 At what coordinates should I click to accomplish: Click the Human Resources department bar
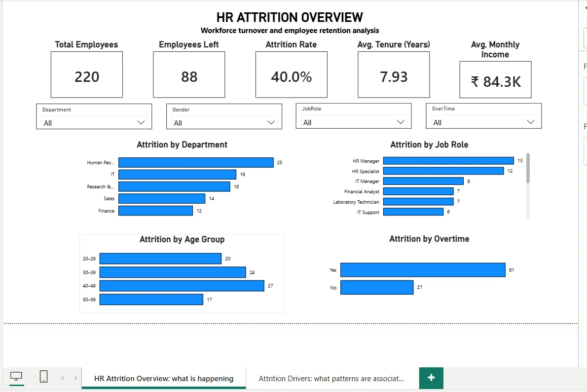[x=196, y=162]
